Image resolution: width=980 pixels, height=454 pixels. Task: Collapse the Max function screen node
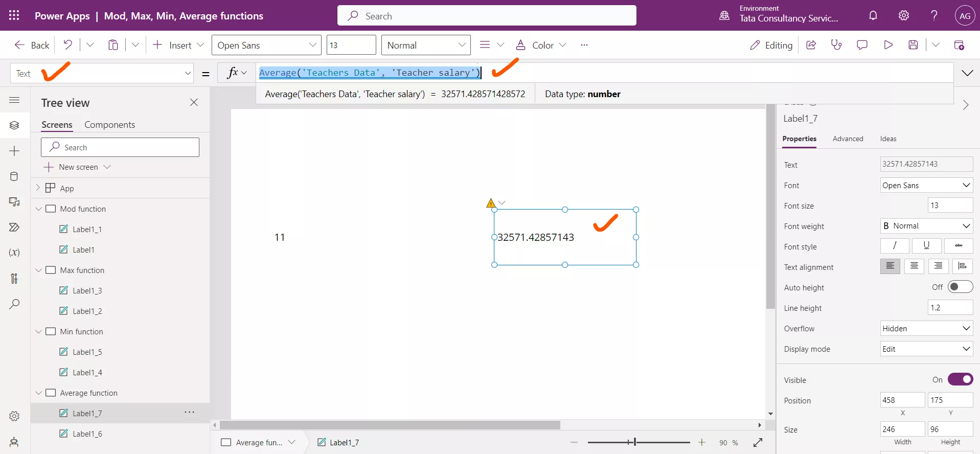tap(38, 270)
